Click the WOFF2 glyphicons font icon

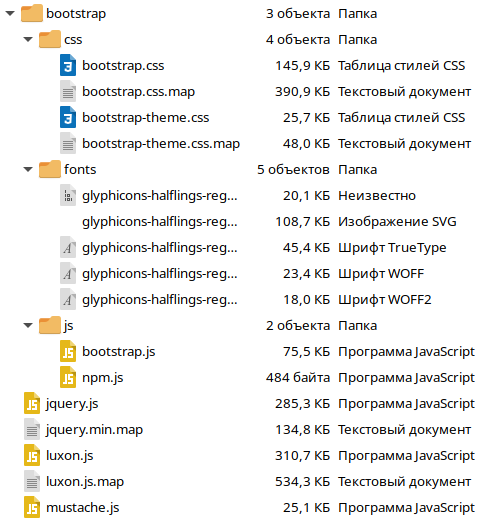coord(68,300)
